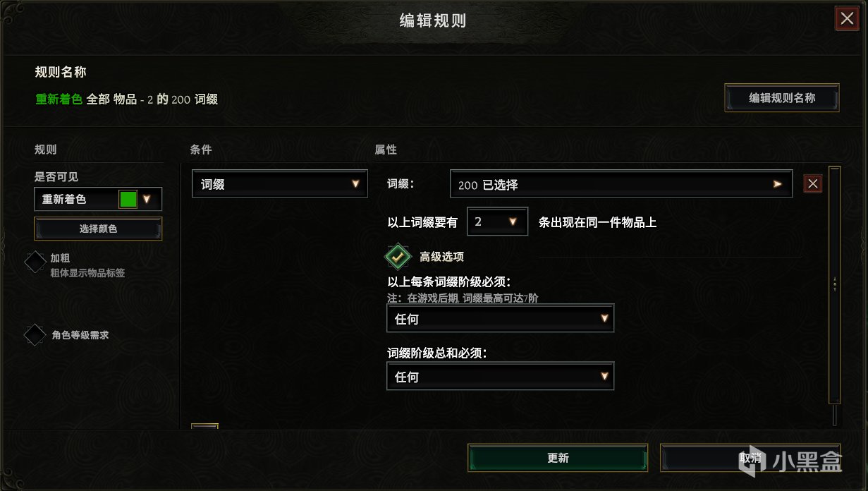The height and width of the screenshot is (491, 868).
Task: Click the scrollbar middle grip handle
Action: pos(835,284)
